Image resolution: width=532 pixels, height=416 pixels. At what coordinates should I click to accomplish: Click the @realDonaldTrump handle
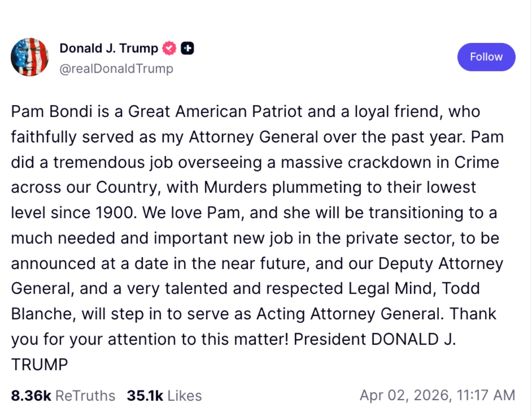[116, 69]
